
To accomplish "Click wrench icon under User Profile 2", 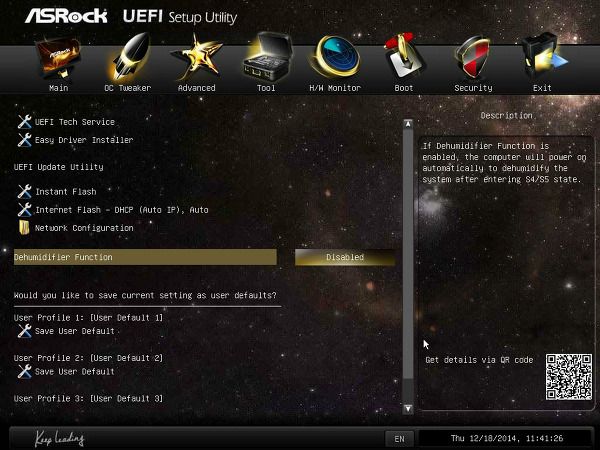I will [24, 371].
